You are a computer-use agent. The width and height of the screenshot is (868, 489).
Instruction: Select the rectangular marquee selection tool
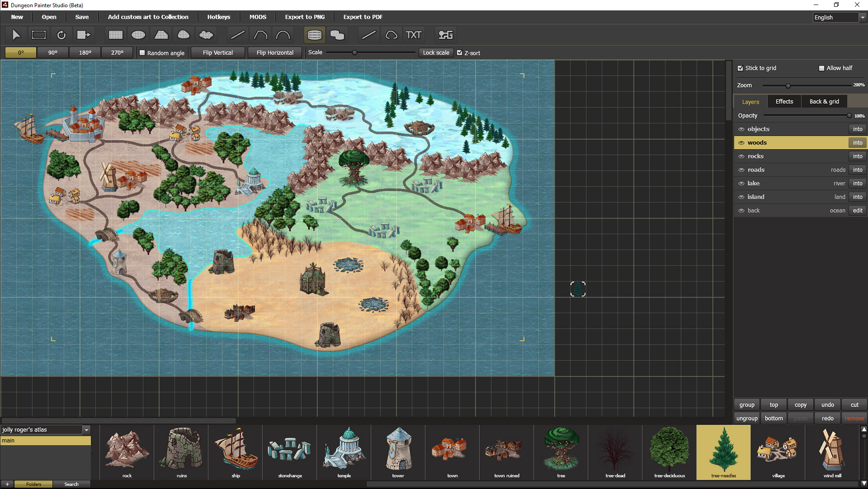pos(39,35)
